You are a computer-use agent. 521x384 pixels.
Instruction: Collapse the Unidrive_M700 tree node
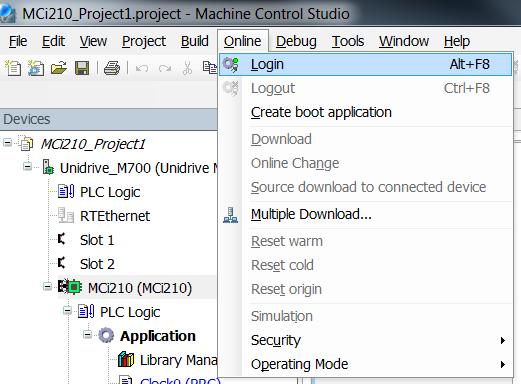(x=27, y=166)
